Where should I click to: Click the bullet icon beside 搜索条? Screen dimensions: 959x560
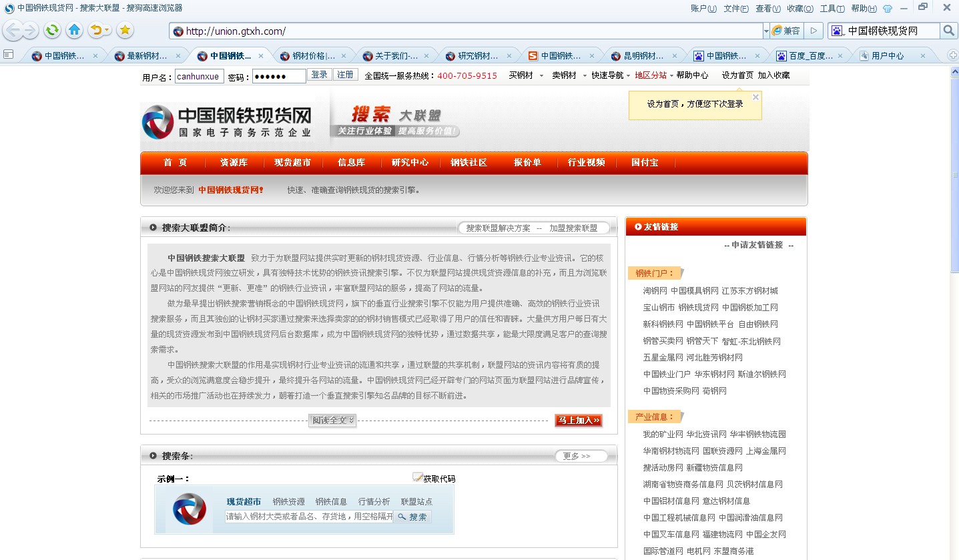[x=153, y=456]
